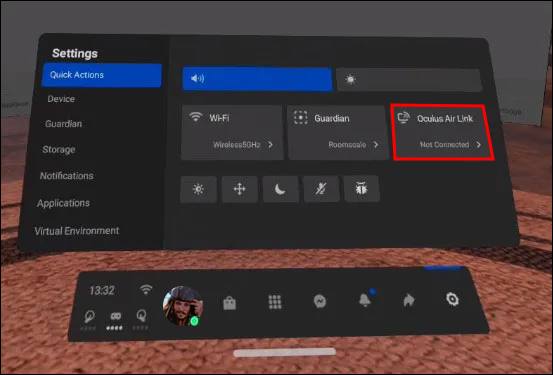
Task: Open Device settings section
Action: point(61,99)
